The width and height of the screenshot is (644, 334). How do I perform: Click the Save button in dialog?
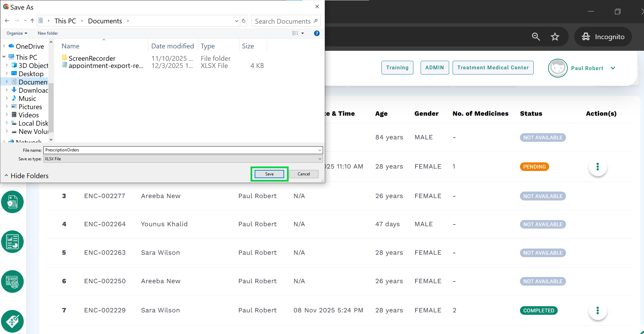[x=269, y=174]
